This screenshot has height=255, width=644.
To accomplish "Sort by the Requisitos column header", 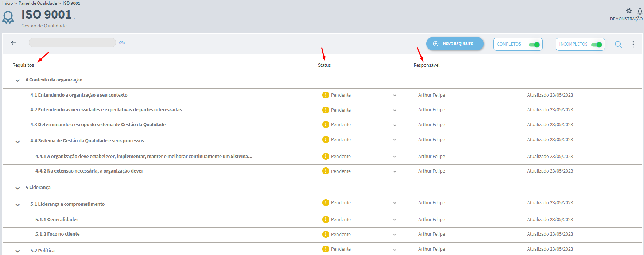I will [23, 65].
